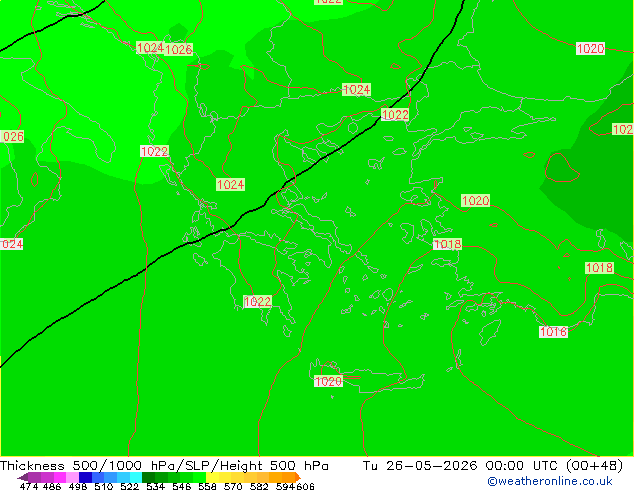Click the 474 legend value
The height and width of the screenshot is (490, 634).
point(29,486)
